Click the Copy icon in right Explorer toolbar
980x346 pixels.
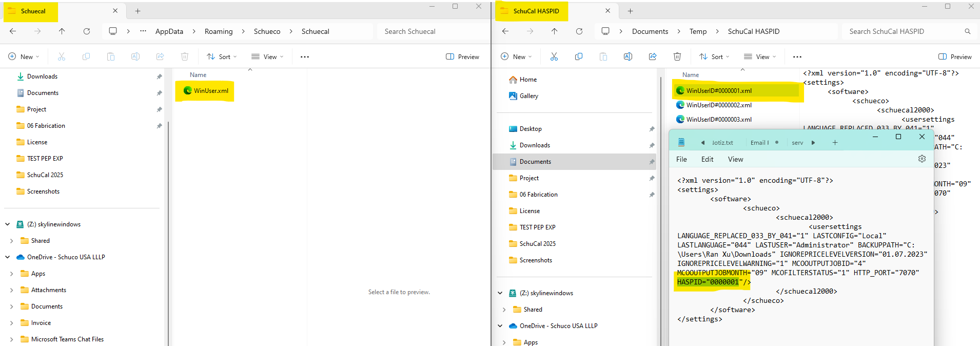[578, 56]
